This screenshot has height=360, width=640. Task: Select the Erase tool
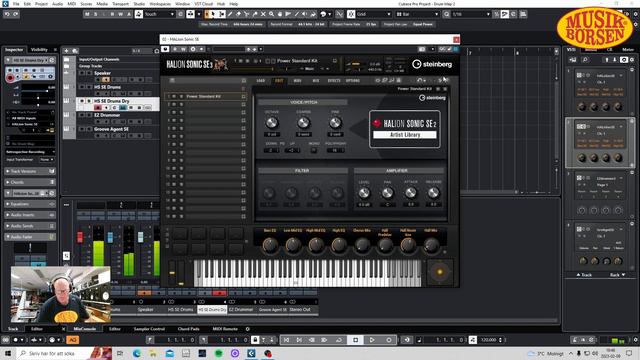(x=238, y=14)
